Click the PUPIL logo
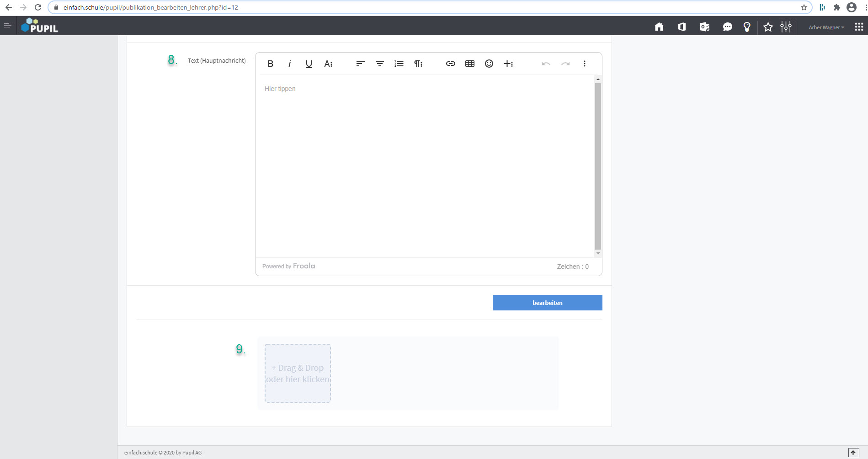Viewport: 868px width, 459px height. pyautogui.click(x=40, y=26)
